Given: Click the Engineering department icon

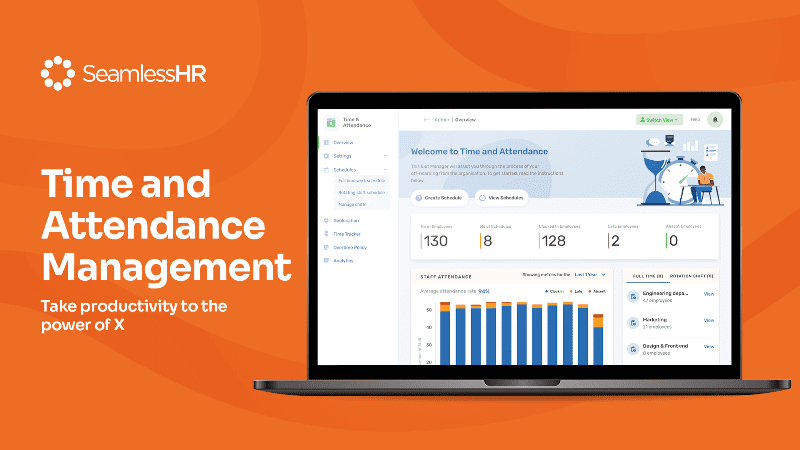Looking at the screenshot, I should [633, 296].
